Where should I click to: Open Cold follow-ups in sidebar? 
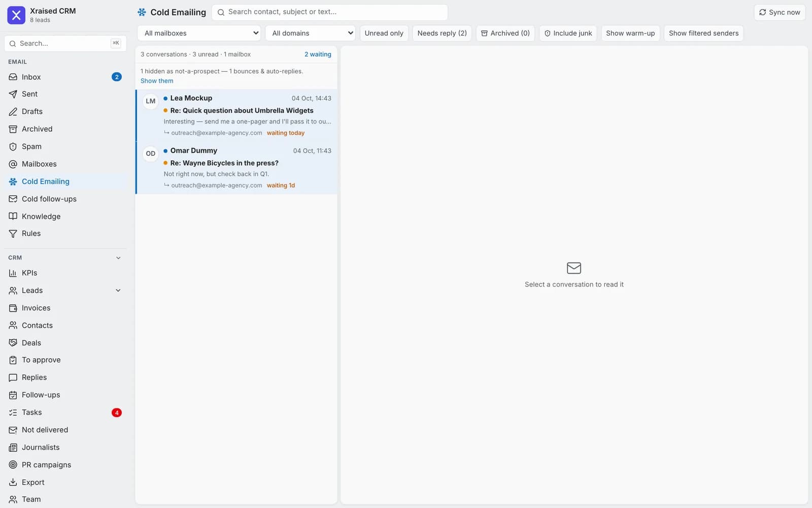point(65,199)
